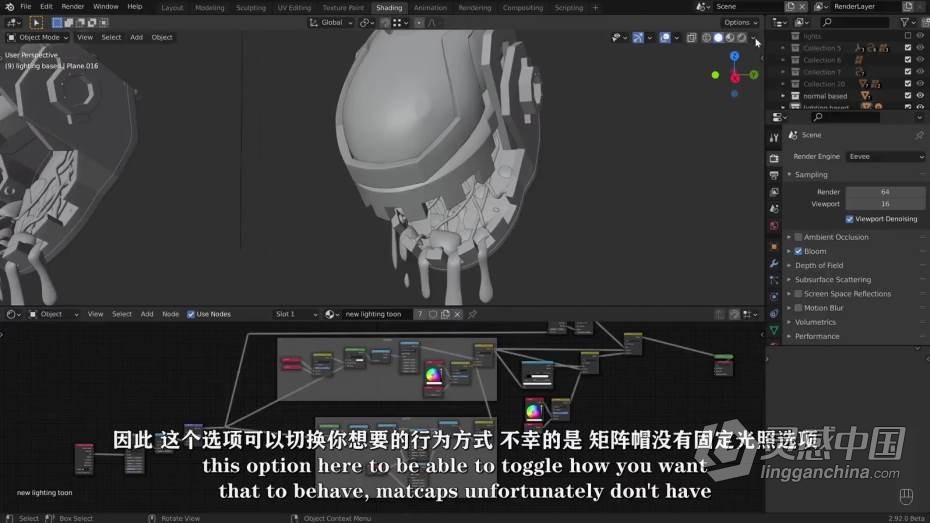The width and height of the screenshot is (930, 523).
Task: Click the new lighting toon material name field
Action: (x=376, y=314)
